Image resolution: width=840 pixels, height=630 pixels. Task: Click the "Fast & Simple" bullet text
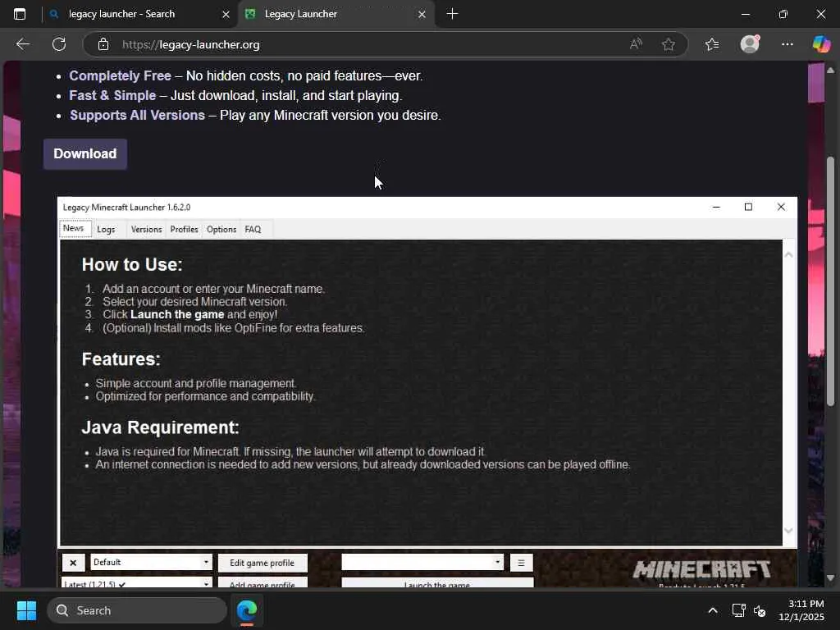(112, 95)
